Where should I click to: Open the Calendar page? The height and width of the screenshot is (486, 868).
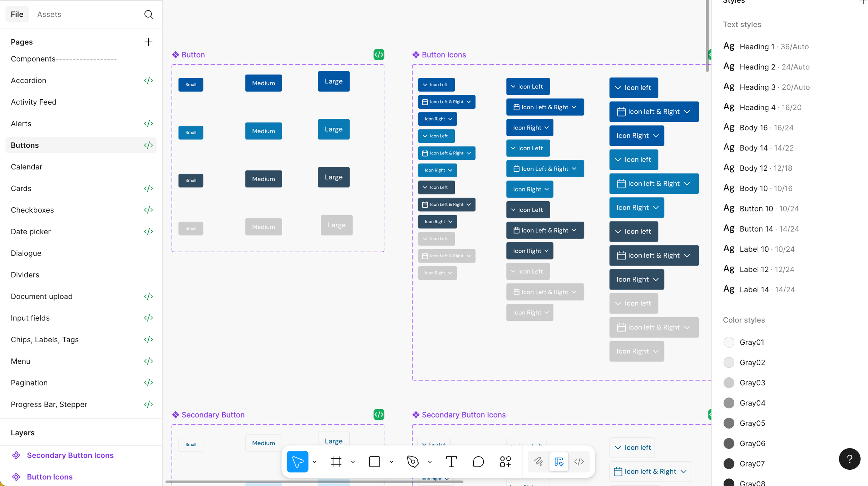(x=26, y=167)
